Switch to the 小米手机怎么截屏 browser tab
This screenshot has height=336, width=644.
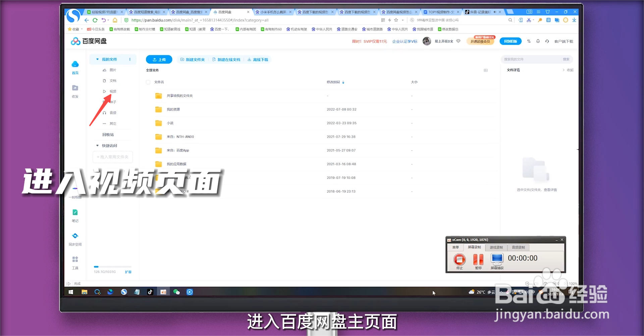tap(273, 12)
